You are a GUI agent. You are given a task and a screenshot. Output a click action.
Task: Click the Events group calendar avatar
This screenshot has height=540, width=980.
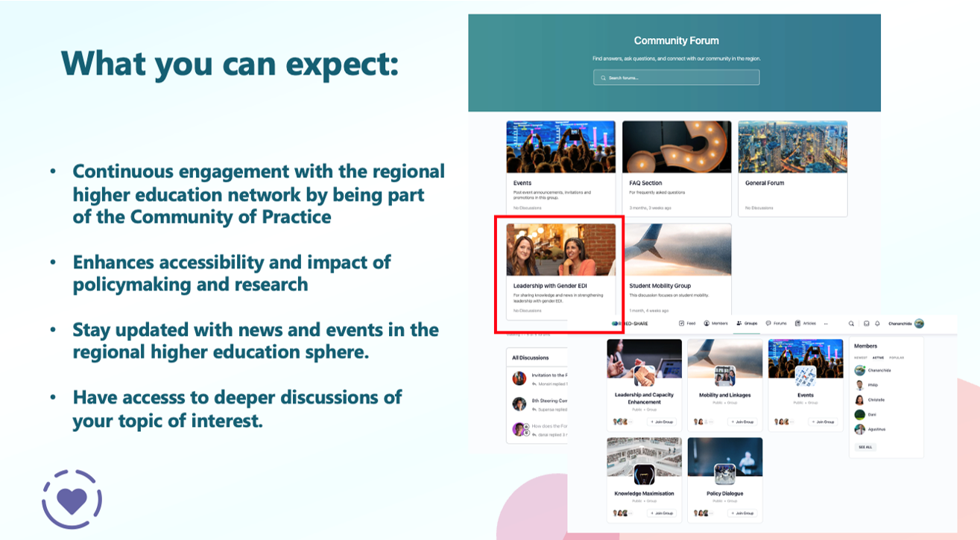pyautogui.click(x=805, y=376)
